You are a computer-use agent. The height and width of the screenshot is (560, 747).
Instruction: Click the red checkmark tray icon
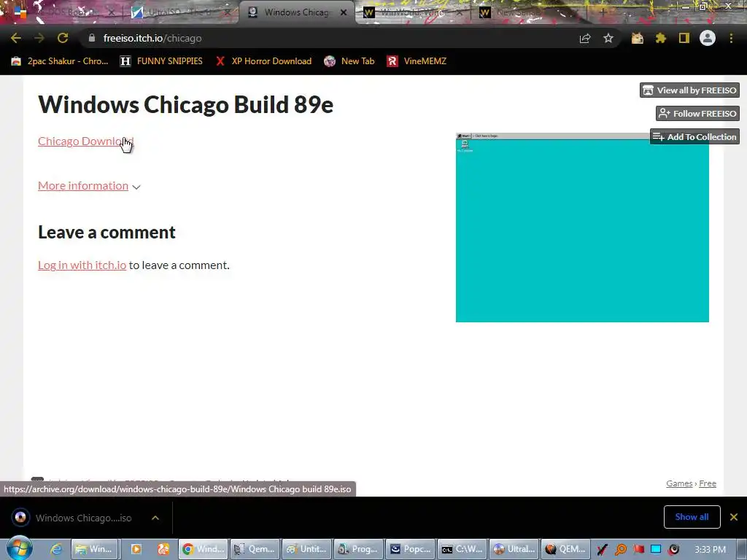(x=602, y=550)
